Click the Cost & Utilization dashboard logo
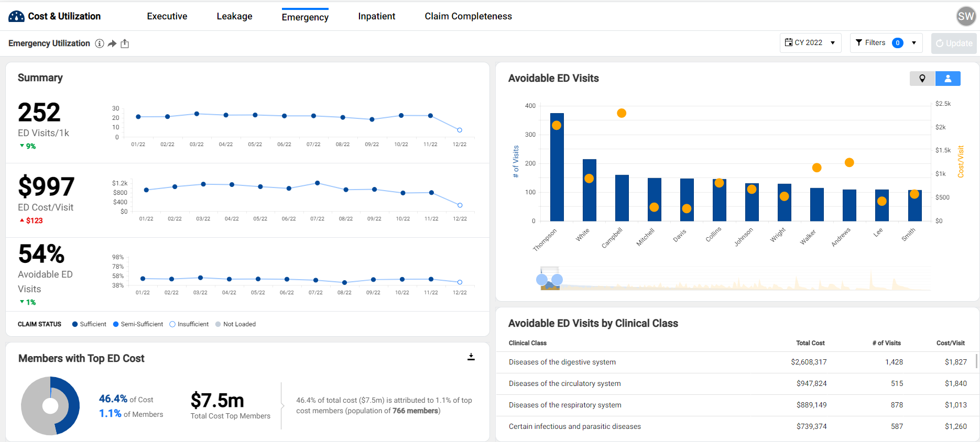This screenshot has width=980, height=442. coord(16,16)
